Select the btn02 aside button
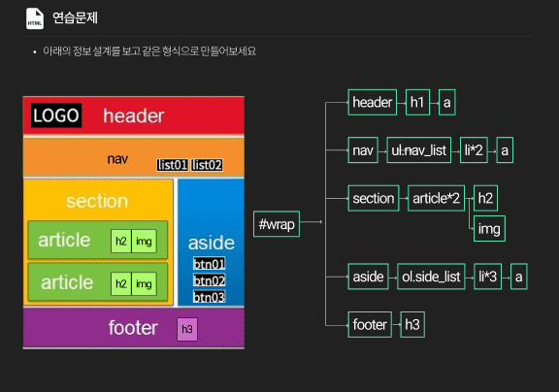The height and width of the screenshot is (392, 559). tap(210, 280)
